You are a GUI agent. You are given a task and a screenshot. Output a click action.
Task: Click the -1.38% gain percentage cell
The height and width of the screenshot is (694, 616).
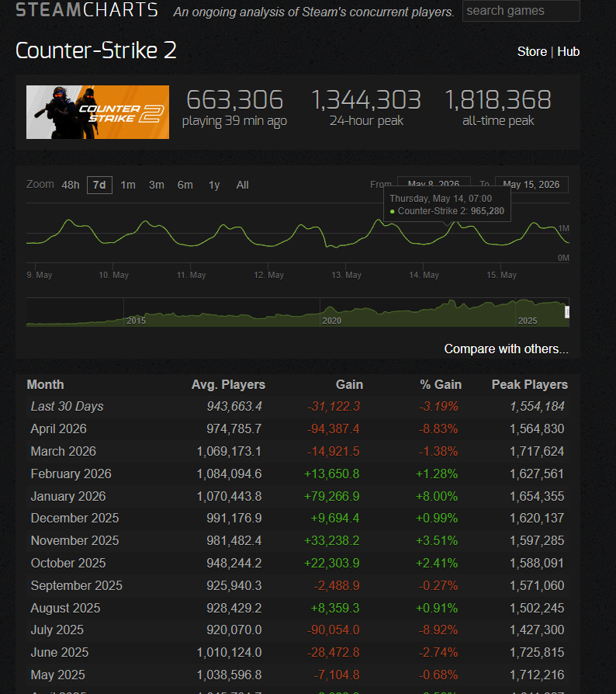pyautogui.click(x=438, y=452)
